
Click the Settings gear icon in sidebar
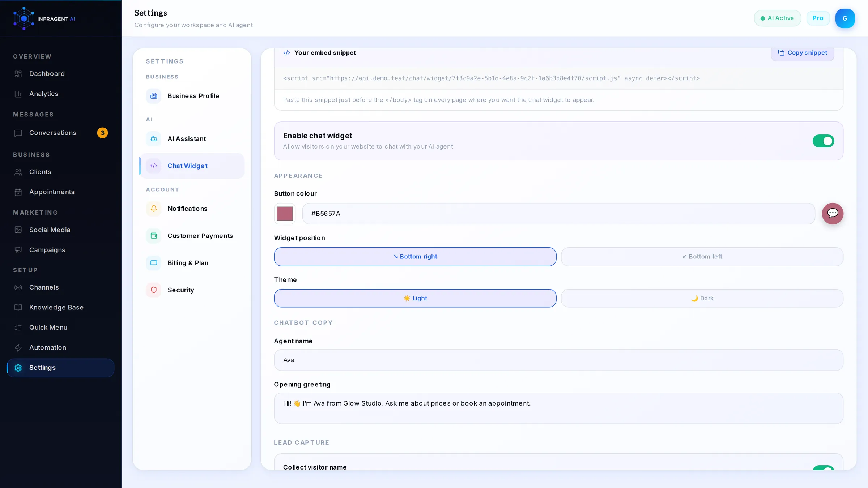[18, 368]
